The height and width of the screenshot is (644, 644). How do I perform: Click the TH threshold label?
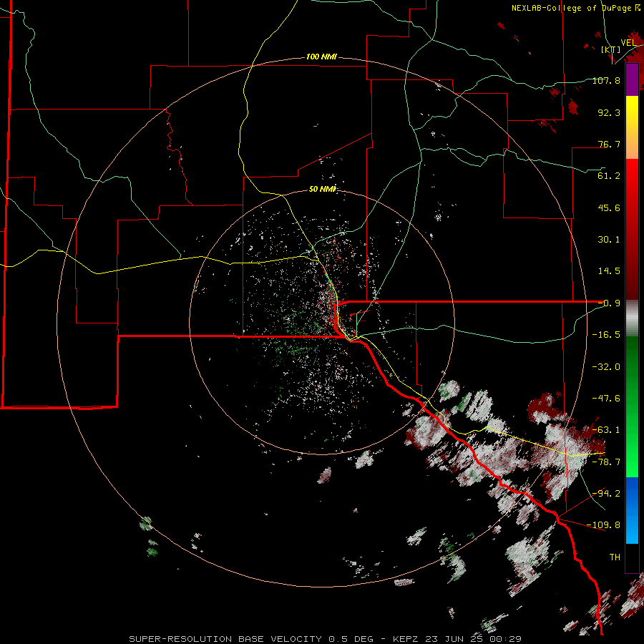pyautogui.click(x=615, y=557)
